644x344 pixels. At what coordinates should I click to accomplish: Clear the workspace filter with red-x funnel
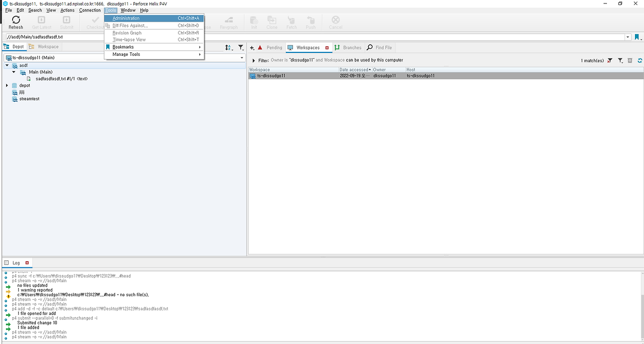[610, 60]
